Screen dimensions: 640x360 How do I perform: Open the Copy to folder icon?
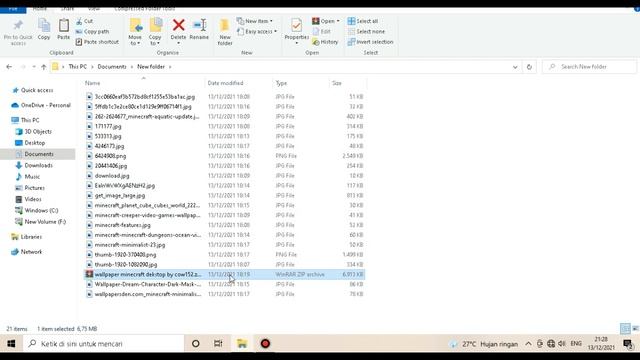pyautogui.click(x=156, y=25)
